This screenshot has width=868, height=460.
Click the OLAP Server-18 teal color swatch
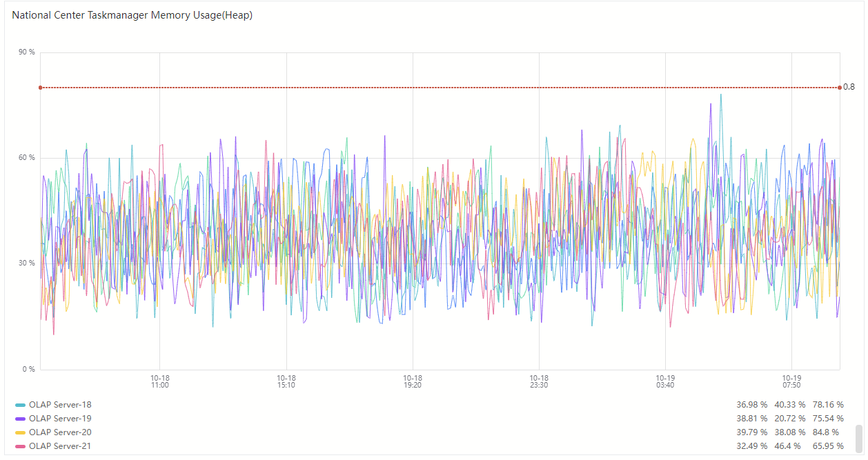(x=20, y=405)
